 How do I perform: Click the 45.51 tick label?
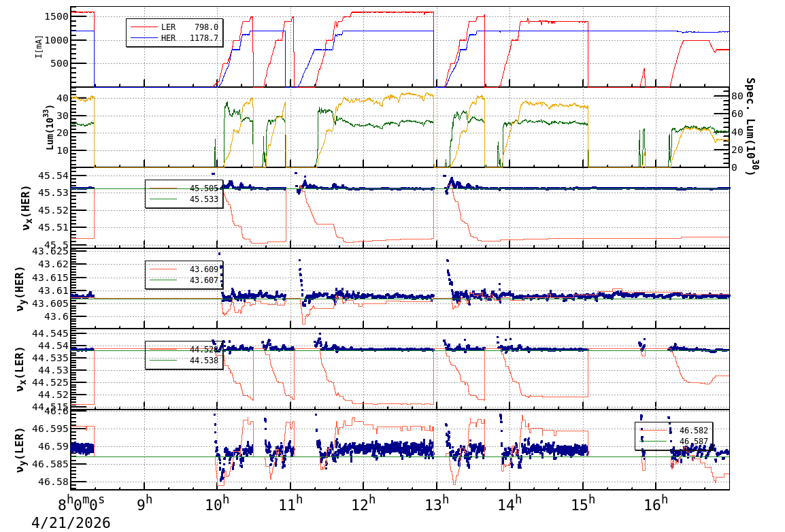(54, 228)
